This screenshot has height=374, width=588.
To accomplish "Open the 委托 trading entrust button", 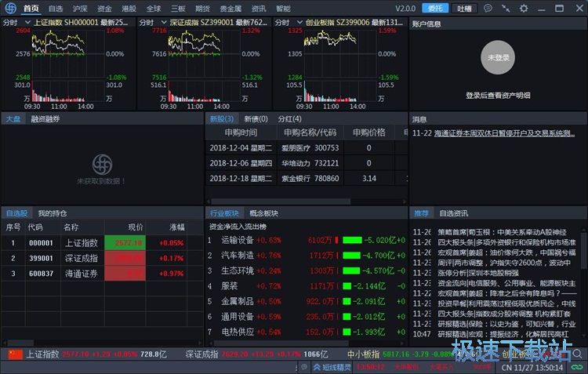I will click(x=435, y=8).
